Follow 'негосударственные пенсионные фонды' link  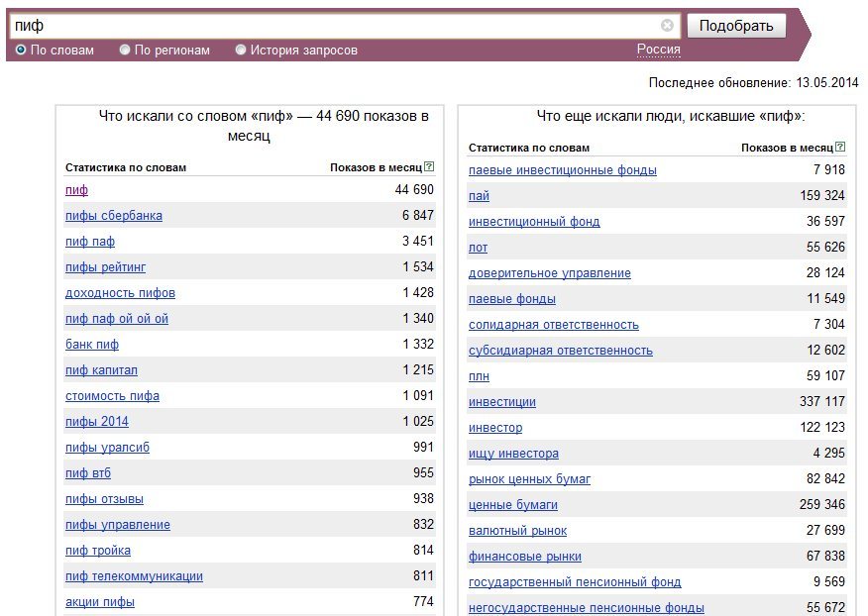tap(587, 608)
